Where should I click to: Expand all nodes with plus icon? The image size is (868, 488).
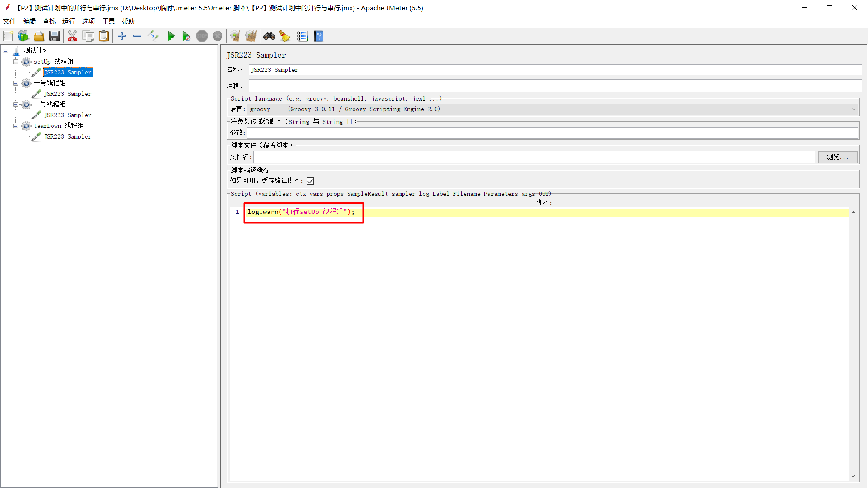(122, 36)
